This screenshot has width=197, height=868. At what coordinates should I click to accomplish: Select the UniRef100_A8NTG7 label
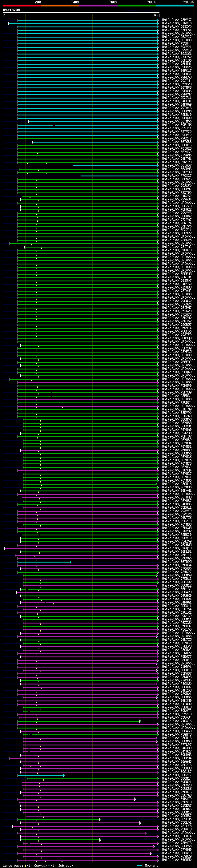tap(176, 436)
